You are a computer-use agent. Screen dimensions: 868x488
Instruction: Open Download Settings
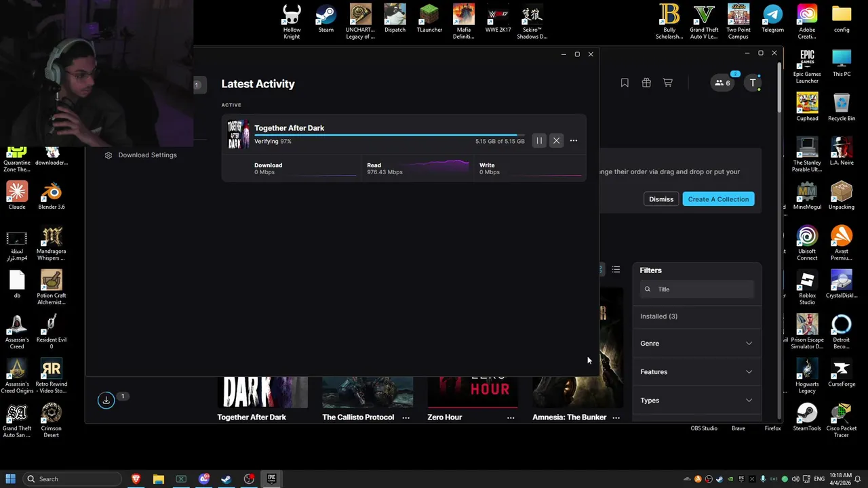tap(141, 155)
